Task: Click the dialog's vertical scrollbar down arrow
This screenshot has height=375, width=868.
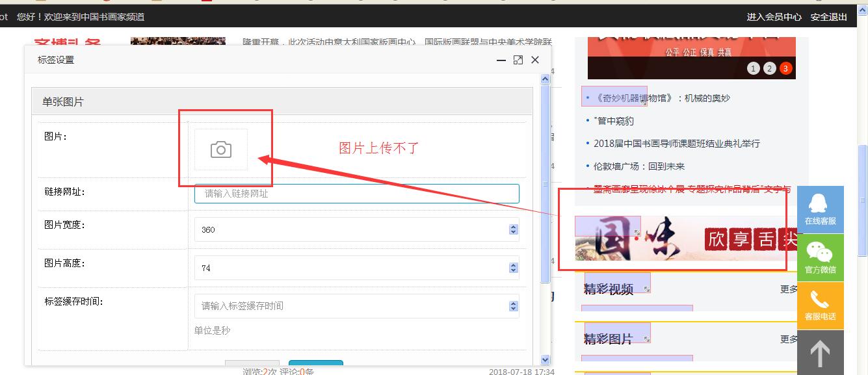Action: (545, 359)
